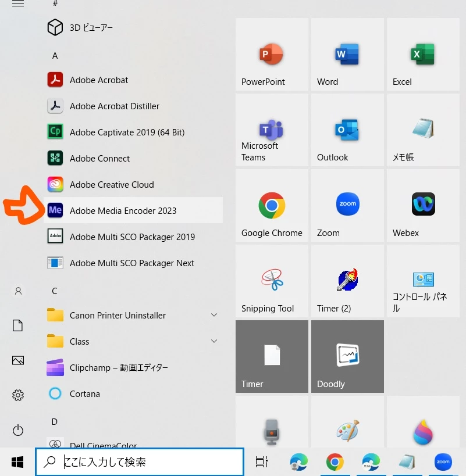This screenshot has height=476, width=466.
Task: Open Notepad from the taskbar
Action: pos(407,461)
